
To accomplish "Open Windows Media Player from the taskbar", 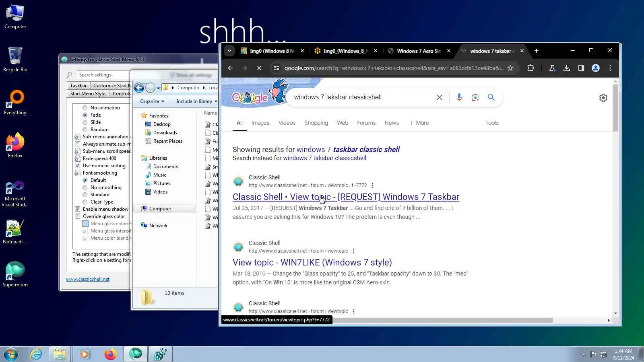I will tap(85, 354).
